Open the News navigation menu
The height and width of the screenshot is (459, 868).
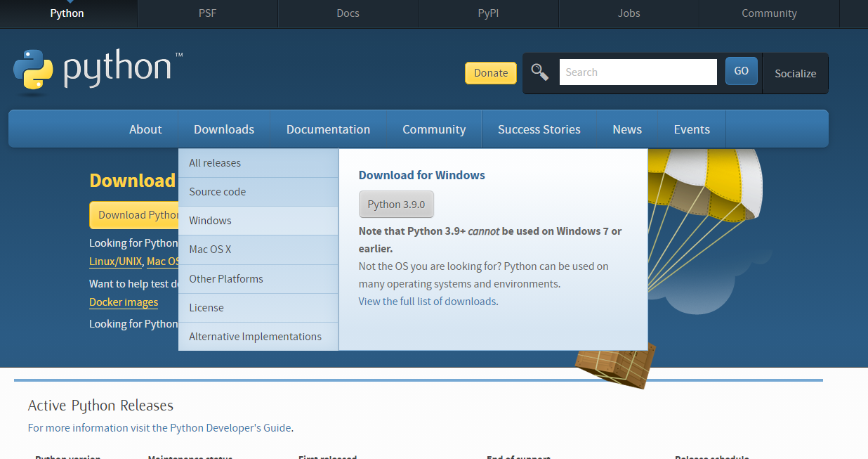(x=627, y=129)
